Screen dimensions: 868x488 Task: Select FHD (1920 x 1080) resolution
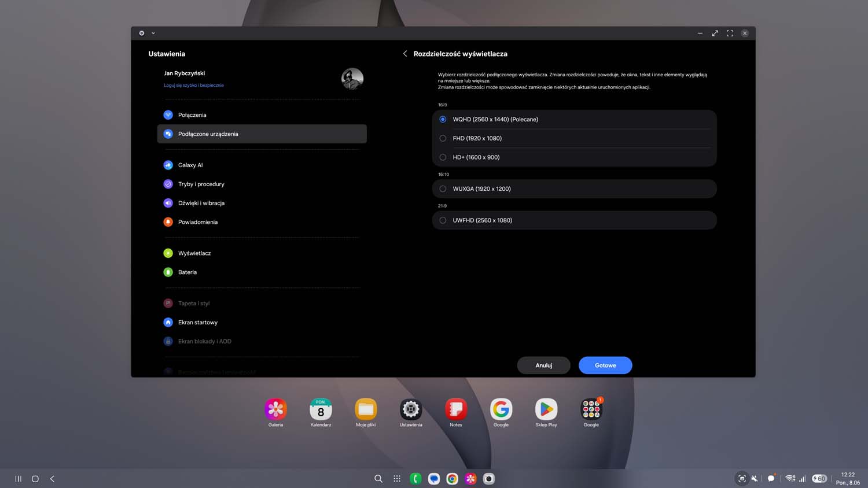[x=574, y=139]
